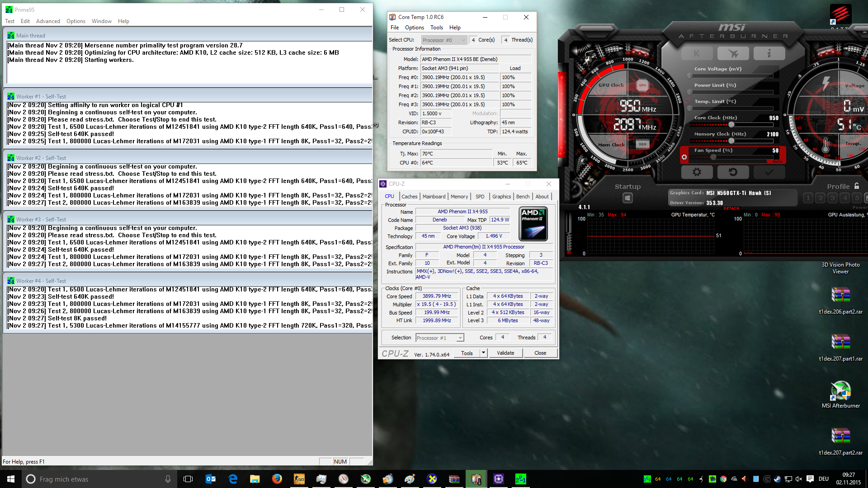Screen dimensions: 868x488
Task: Toggle the GPU chip button in the gauge
Action: 642,85
